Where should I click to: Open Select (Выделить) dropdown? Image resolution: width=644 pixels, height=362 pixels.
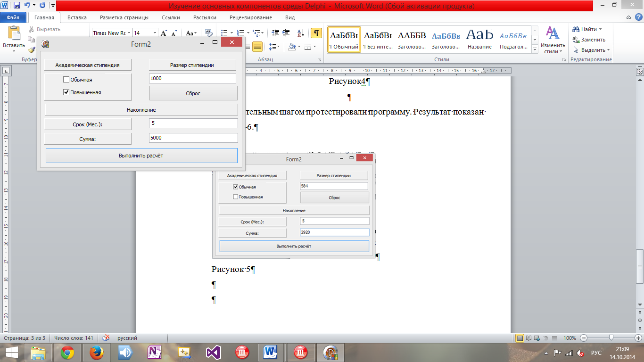[591, 50]
